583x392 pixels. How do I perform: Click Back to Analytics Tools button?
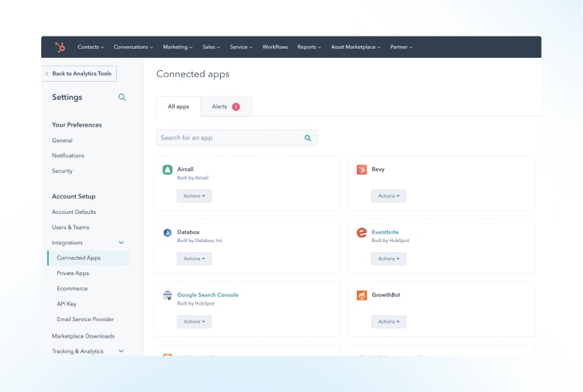(79, 74)
